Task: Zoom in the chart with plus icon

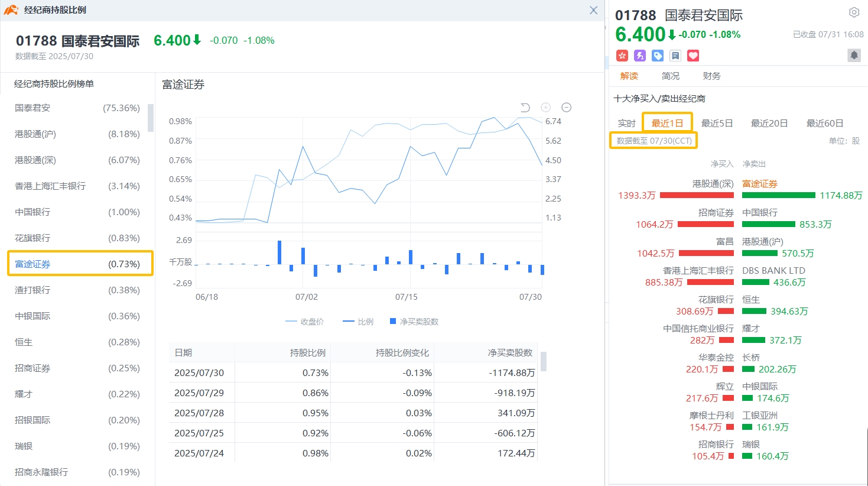Action: click(546, 108)
